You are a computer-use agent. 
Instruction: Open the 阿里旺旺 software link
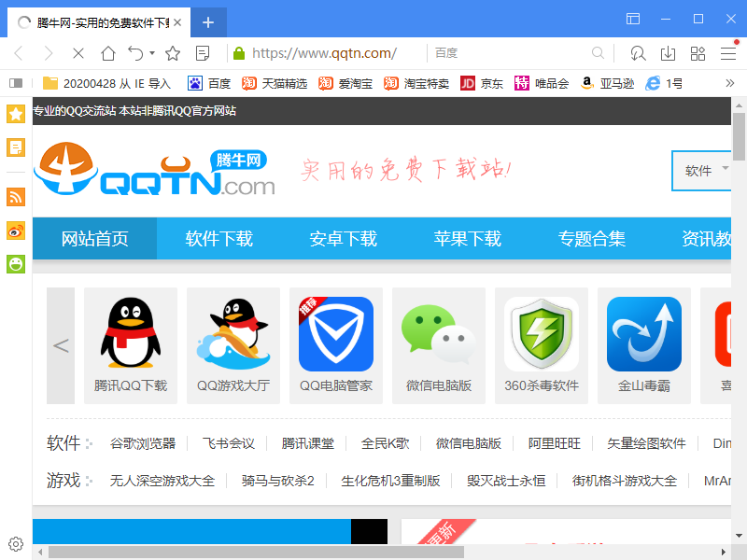(555, 443)
